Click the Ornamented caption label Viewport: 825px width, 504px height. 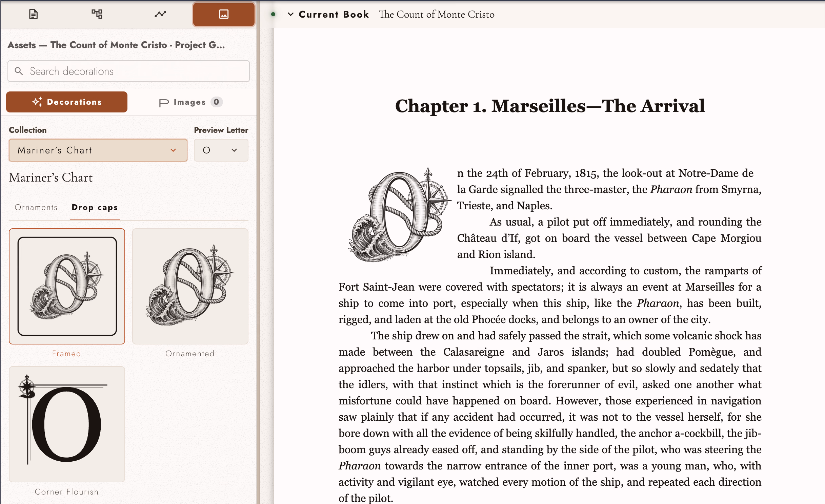coord(190,354)
